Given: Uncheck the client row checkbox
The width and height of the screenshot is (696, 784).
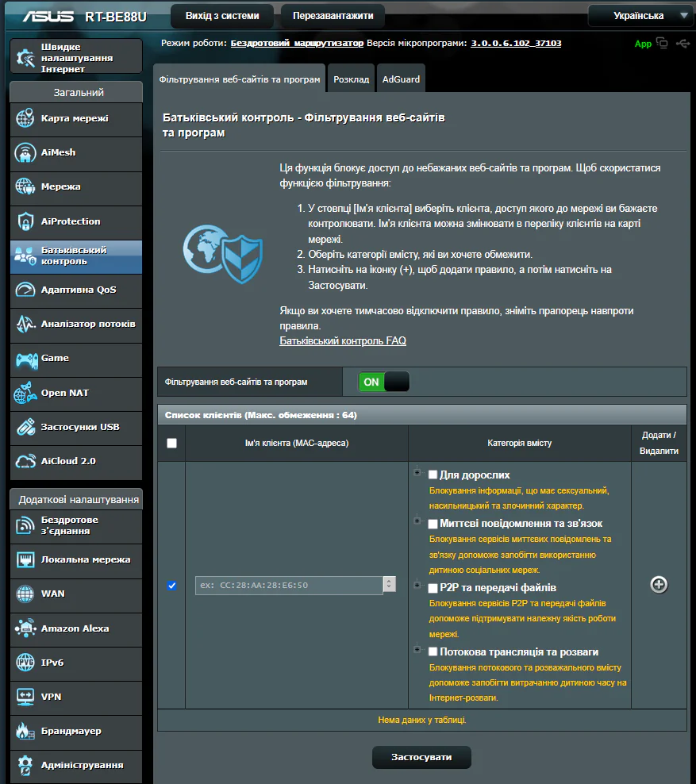Looking at the screenshot, I should pyautogui.click(x=171, y=586).
